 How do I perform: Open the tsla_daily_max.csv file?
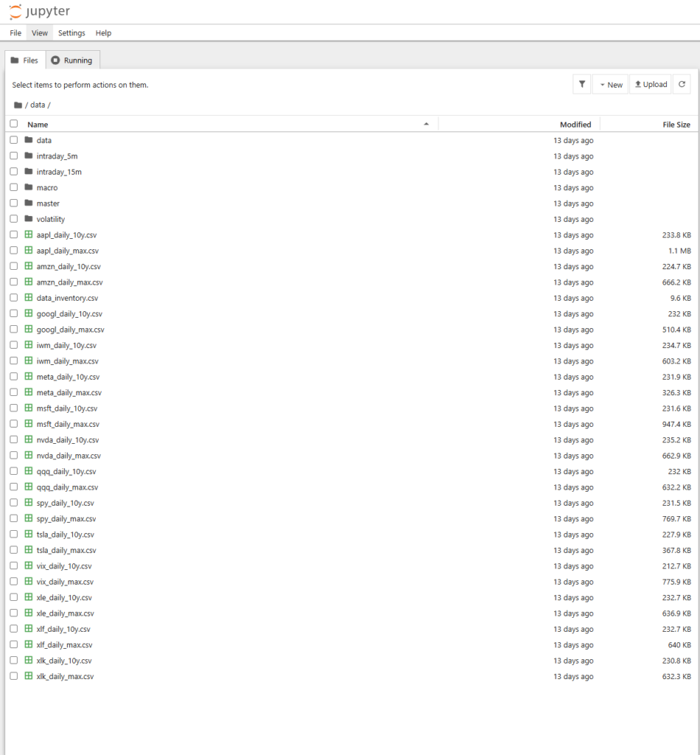point(66,550)
